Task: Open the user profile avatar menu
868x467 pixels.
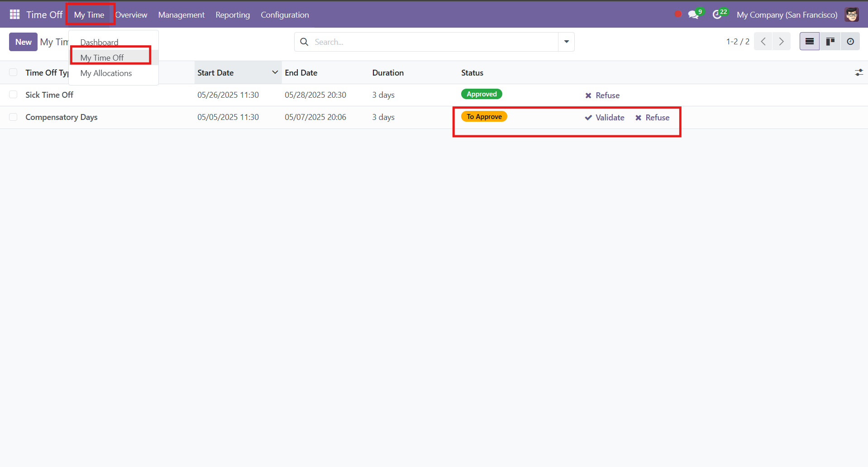Action: [852, 14]
